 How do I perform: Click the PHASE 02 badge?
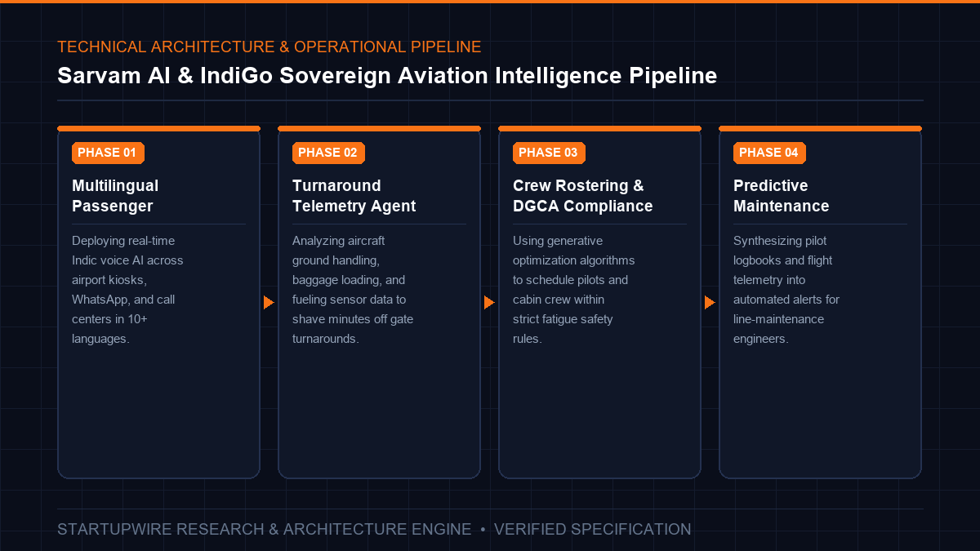[328, 153]
